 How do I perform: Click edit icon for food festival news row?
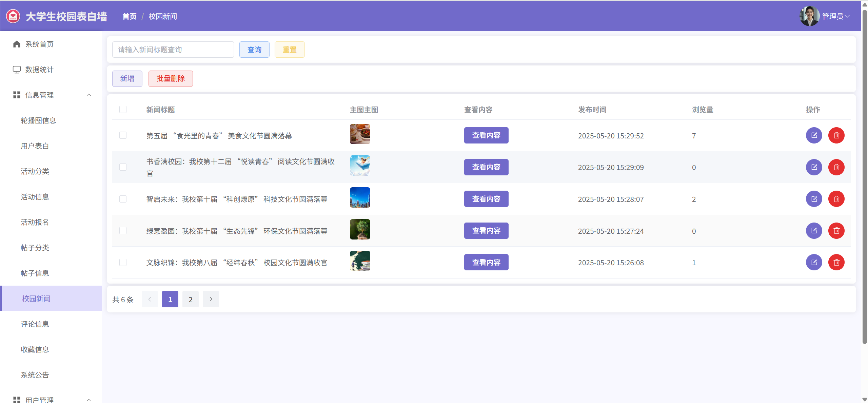click(814, 135)
